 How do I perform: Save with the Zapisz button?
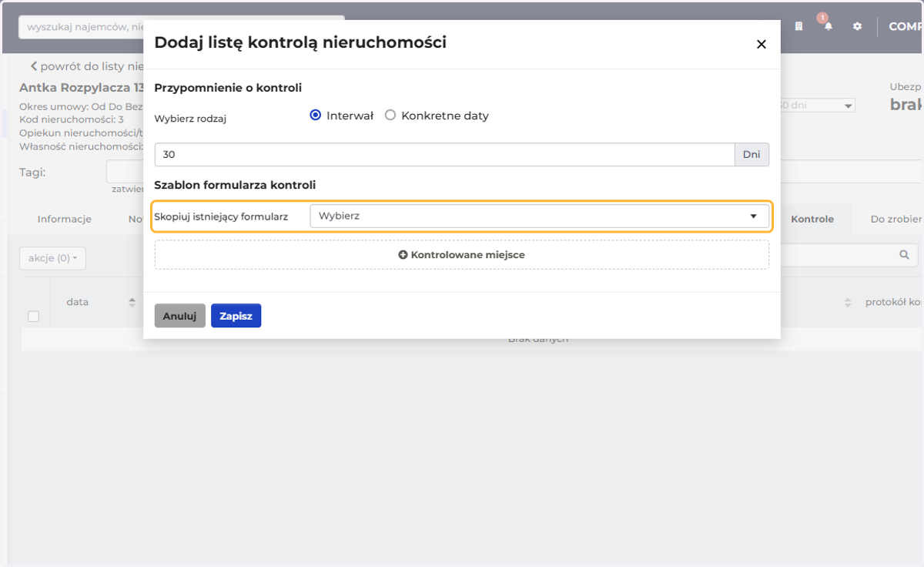(x=236, y=316)
